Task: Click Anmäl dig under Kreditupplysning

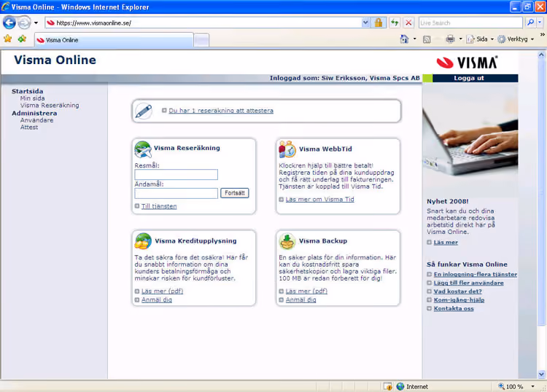Action: pos(157,299)
